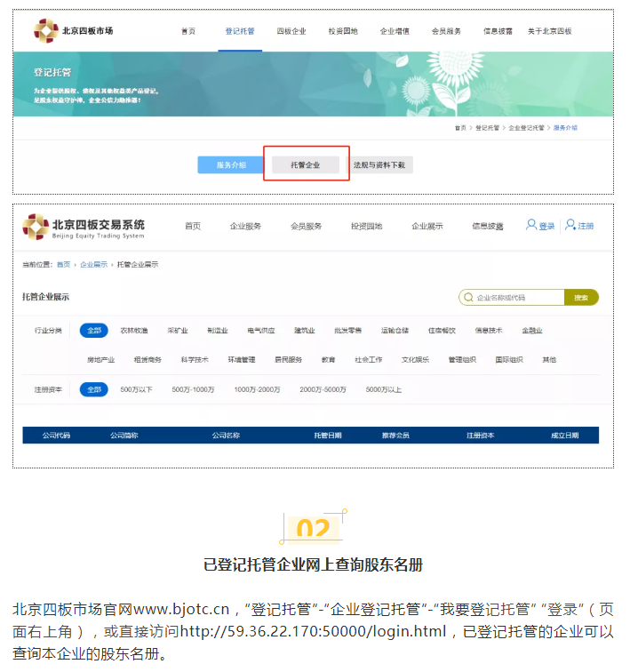The width and height of the screenshot is (630, 672).
Task: Open the 关于北京四板 navigation item
Action: click(549, 31)
